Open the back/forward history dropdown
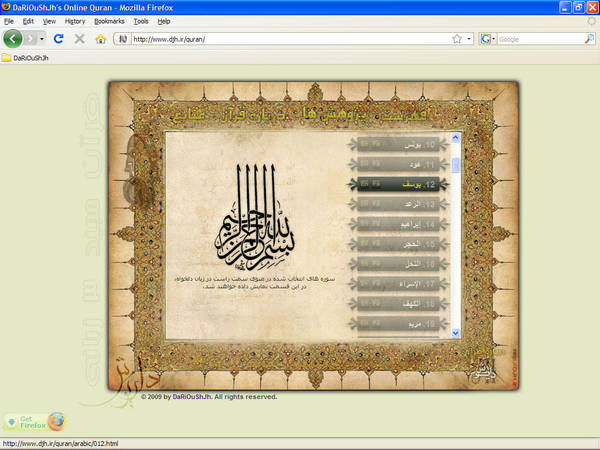600x450 pixels. pos(42,39)
